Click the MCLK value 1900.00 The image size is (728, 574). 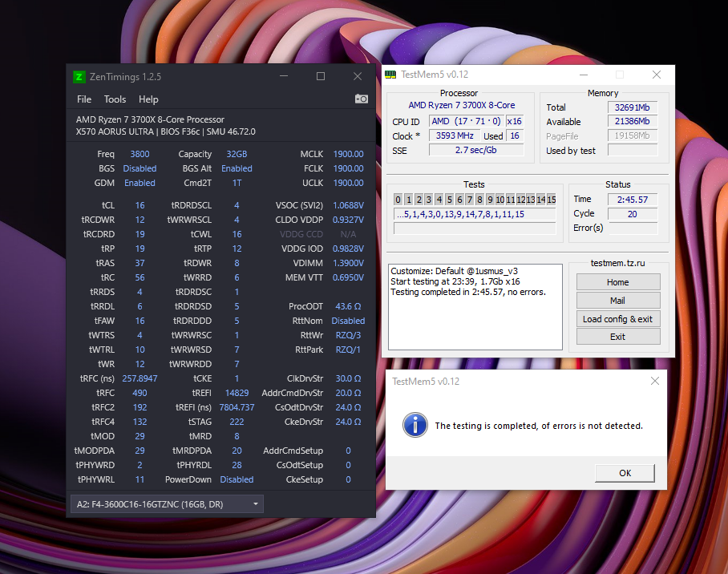pyautogui.click(x=348, y=154)
